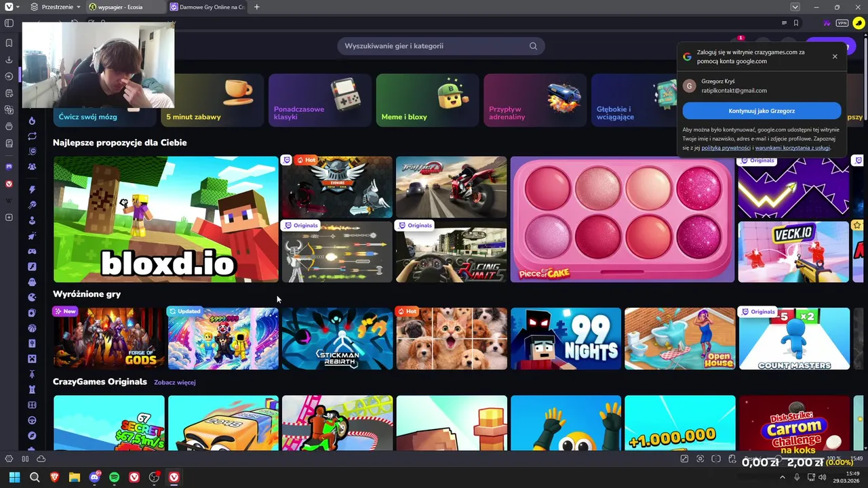
Task: Open Discord from the taskbar
Action: 94,477
